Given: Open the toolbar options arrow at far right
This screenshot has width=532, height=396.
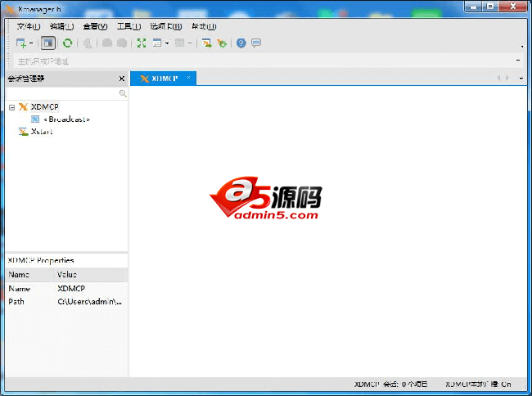Looking at the screenshot, I should [x=522, y=47].
